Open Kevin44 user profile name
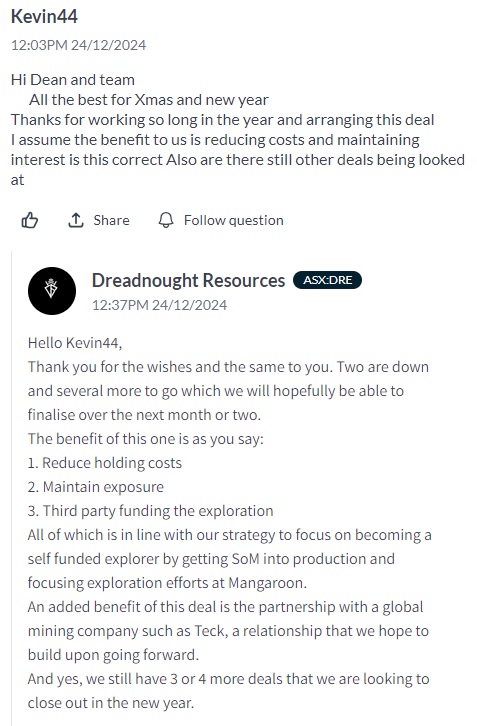Viewport: 477px width, 726px height. [x=44, y=16]
